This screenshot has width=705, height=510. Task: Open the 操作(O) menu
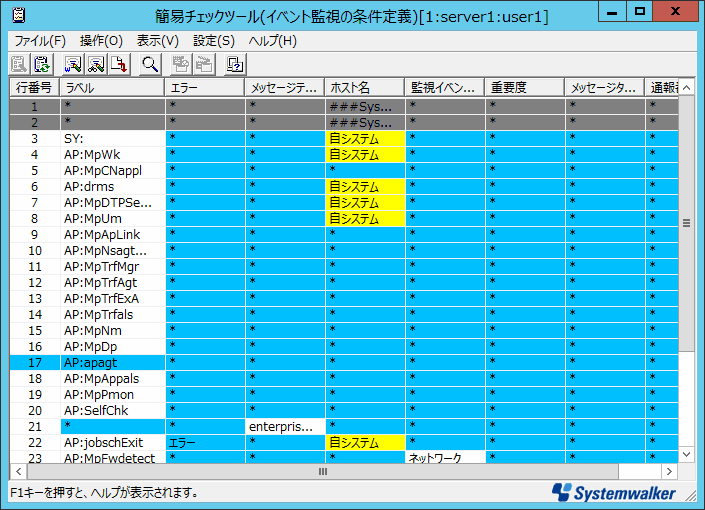101,41
